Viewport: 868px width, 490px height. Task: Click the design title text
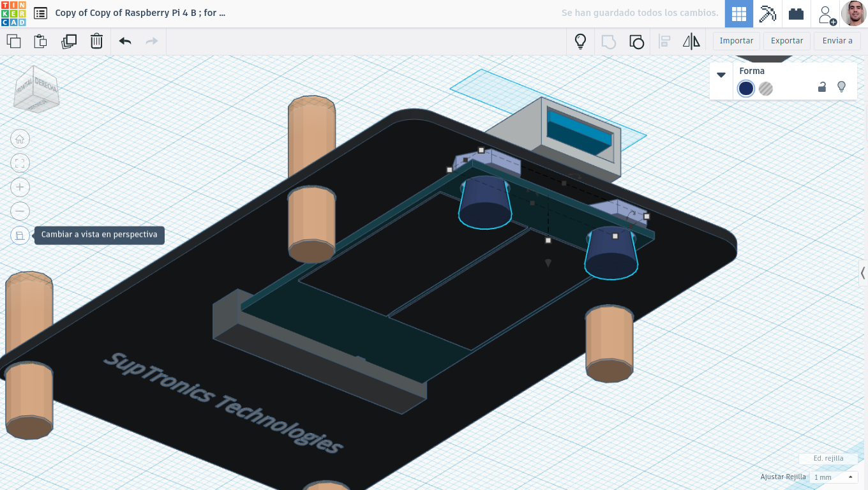click(x=140, y=13)
